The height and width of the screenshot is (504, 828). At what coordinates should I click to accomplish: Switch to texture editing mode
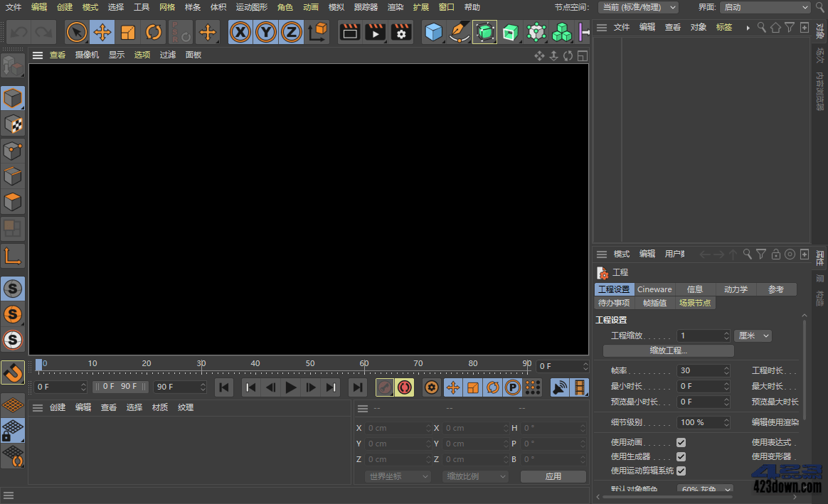tap(13, 124)
